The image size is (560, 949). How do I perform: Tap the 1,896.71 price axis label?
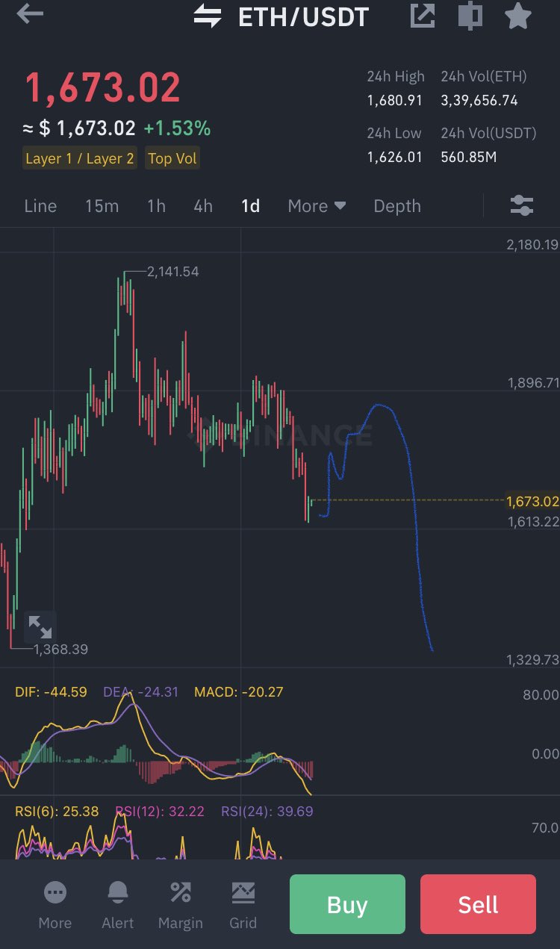[532, 383]
